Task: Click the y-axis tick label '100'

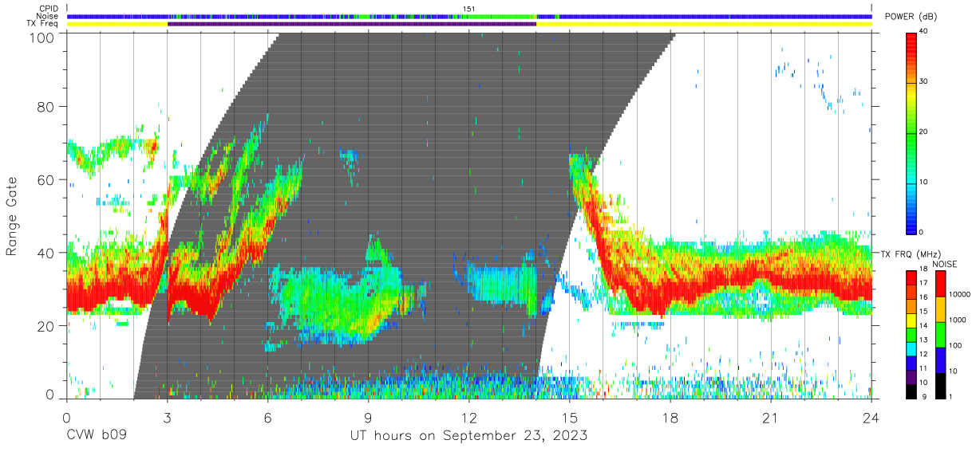Action: (x=42, y=37)
